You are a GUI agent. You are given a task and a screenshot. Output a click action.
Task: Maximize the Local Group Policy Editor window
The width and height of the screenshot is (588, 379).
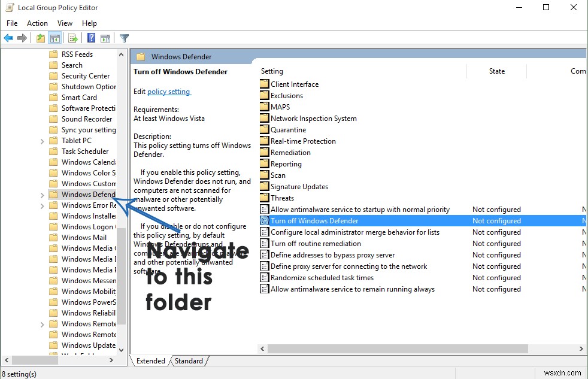[x=546, y=8]
